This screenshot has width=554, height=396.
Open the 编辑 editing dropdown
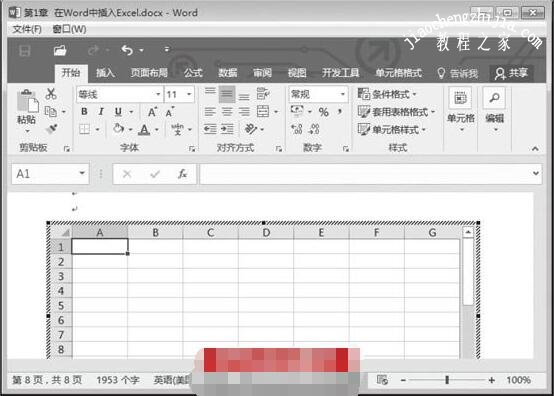pyautogui.click(x=495, y=110)
